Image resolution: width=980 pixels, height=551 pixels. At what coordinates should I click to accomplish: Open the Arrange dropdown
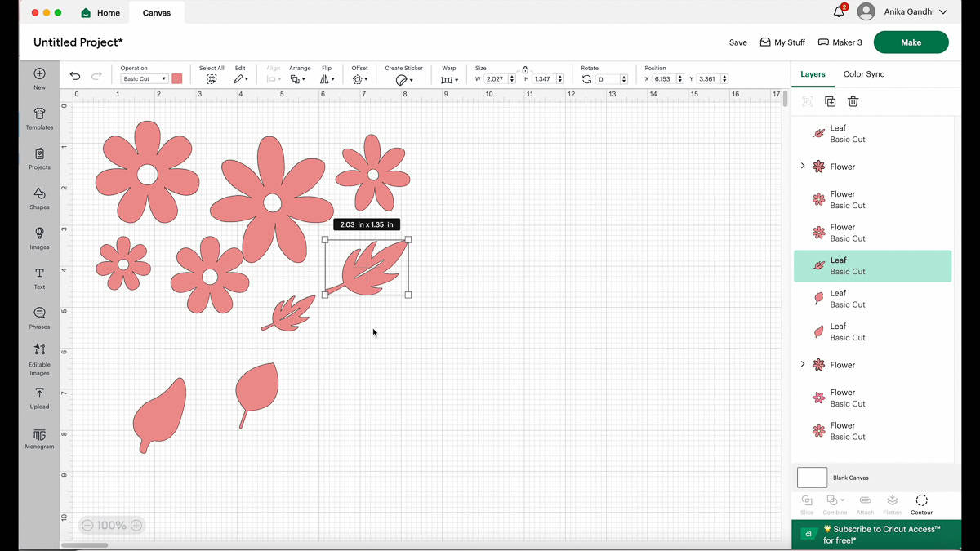click(x=298, y=79)
